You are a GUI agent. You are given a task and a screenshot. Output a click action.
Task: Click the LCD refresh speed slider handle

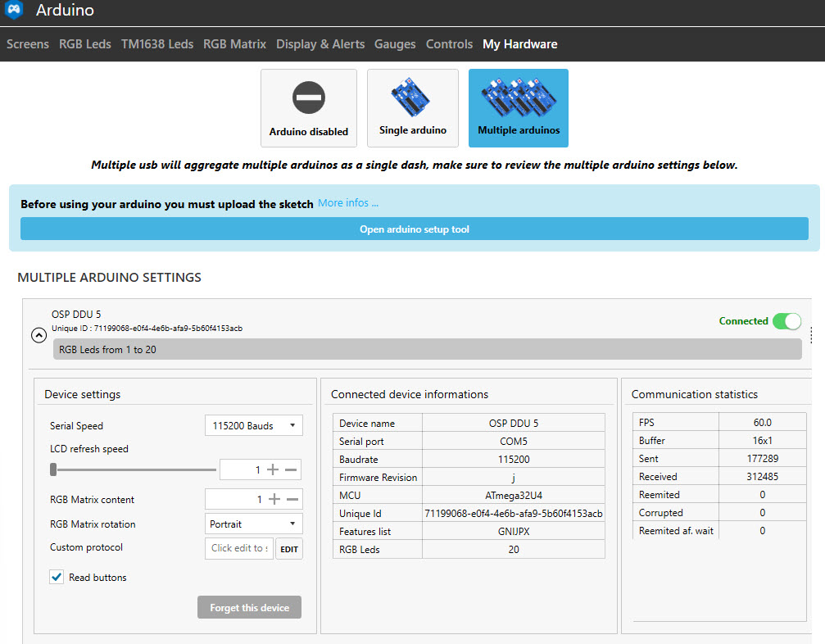pyautogui.click(x=54, y=469)
